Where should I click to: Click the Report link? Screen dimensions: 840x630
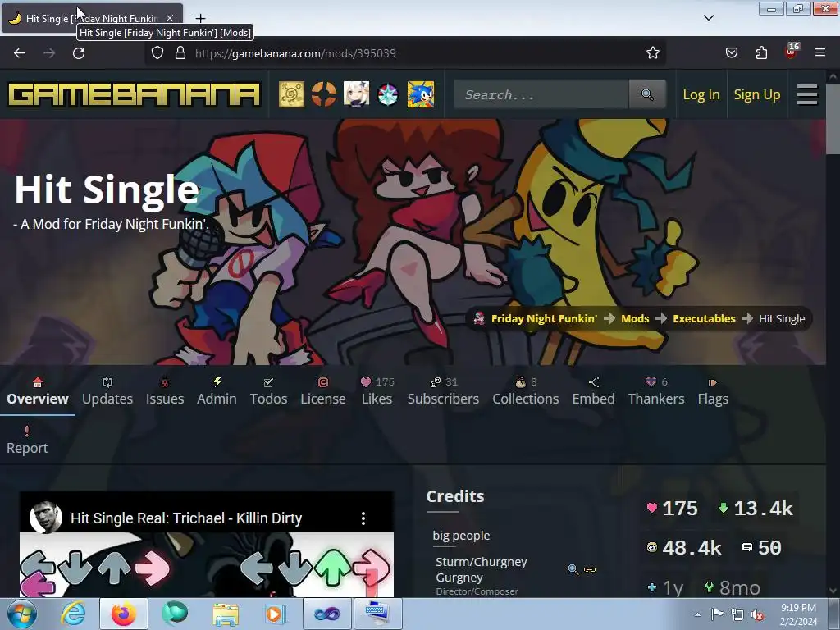[x=27, y=441]
